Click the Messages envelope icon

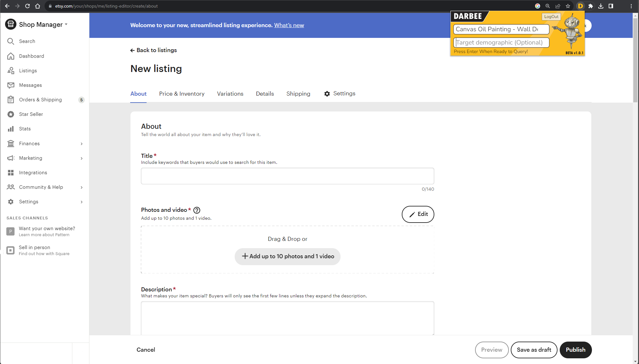11,85
